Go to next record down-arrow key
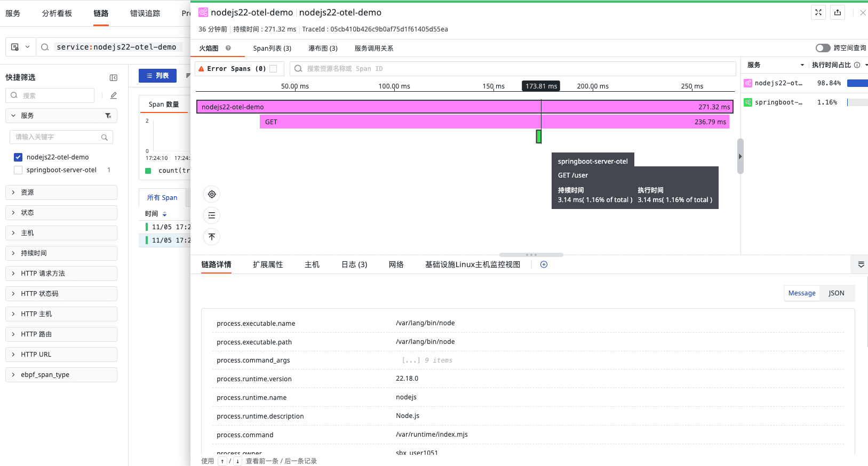Viewport: 868px width, 466px height. click(237, 461)
